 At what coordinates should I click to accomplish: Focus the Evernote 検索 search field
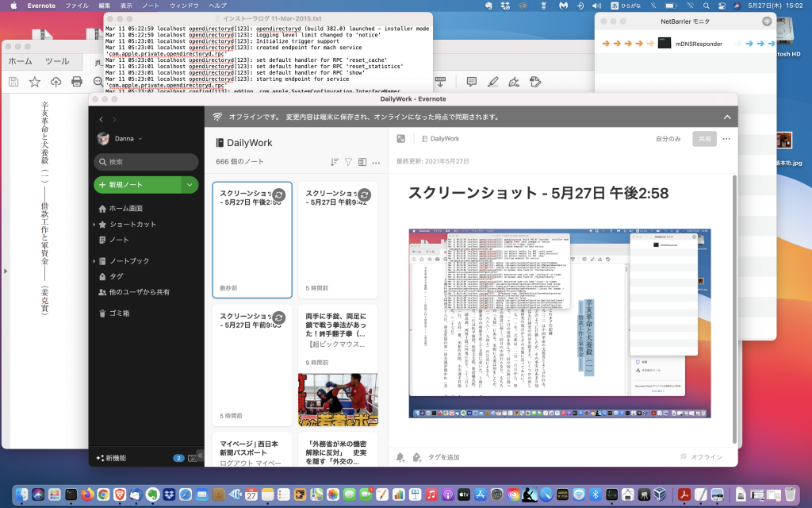(146, 162)
